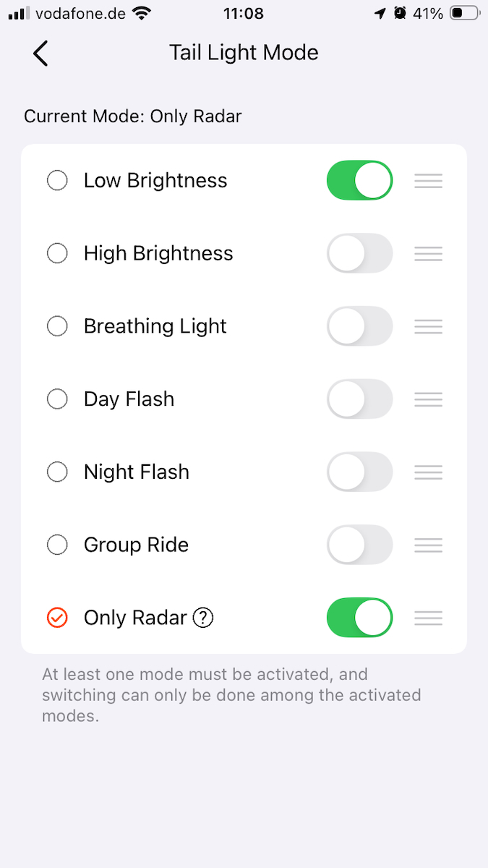Screen dimensions: 488x868
Task: Choose the Group Ride radio button
Action: pos(57,545)
